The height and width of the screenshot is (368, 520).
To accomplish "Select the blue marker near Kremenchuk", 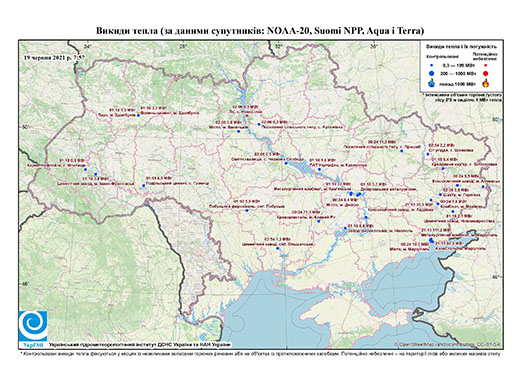I will pos(319,169).
